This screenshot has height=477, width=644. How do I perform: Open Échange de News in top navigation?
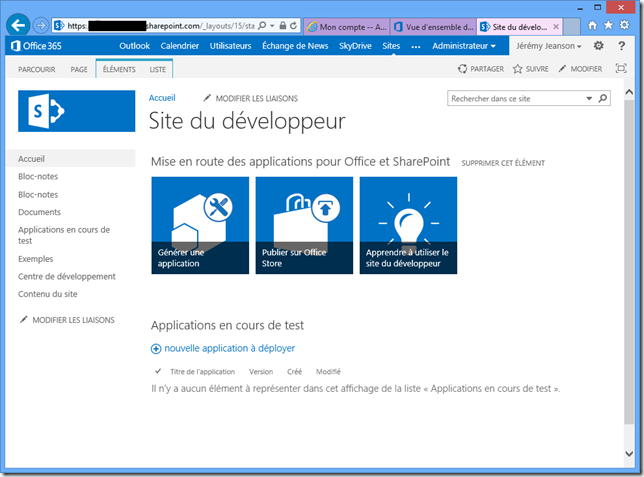pyautogui.click(x=295, y=46)
